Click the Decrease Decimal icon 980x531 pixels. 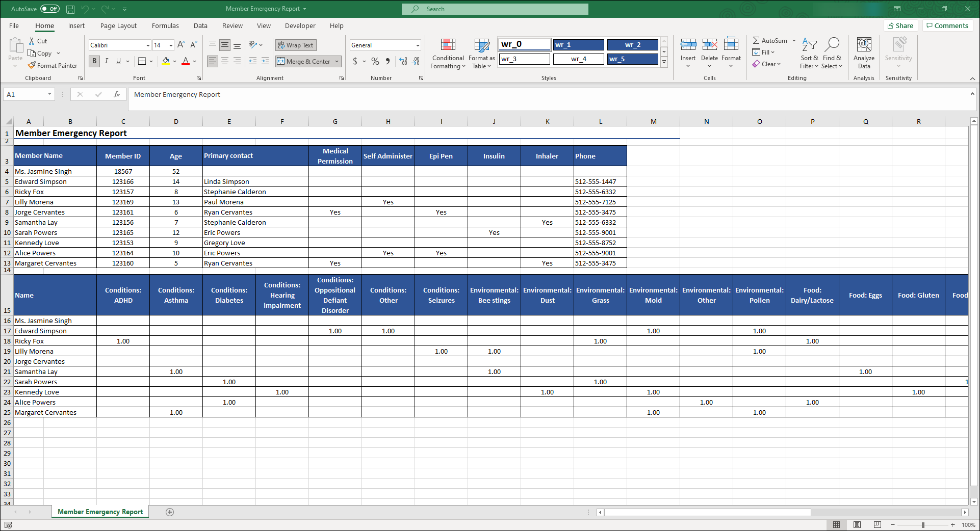tap(416, 61)
